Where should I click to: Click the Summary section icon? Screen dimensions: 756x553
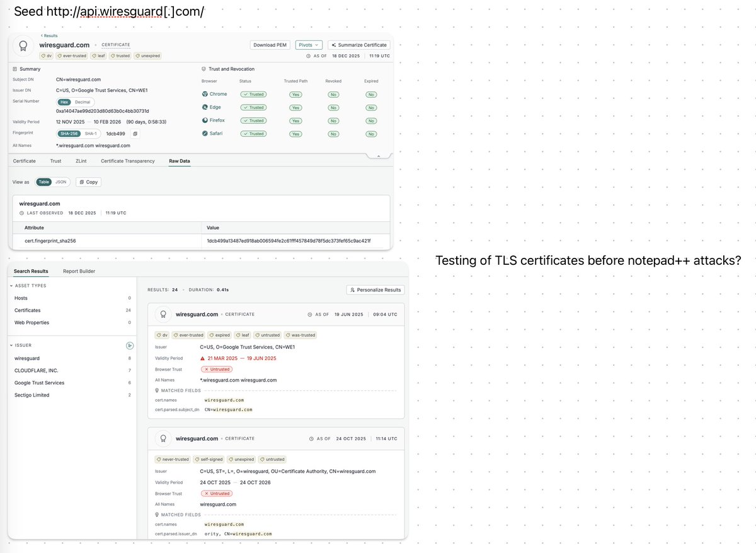15,69
